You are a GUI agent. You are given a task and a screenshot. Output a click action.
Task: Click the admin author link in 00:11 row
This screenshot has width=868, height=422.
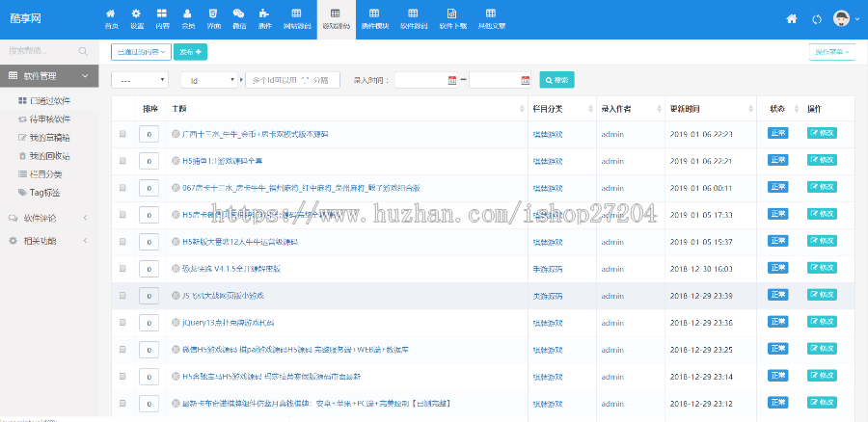(612, 188)
